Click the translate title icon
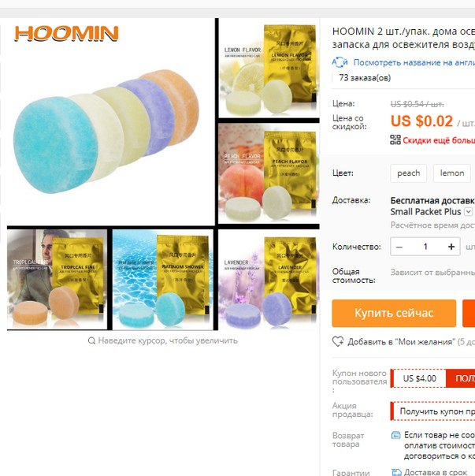 point(340,62)
